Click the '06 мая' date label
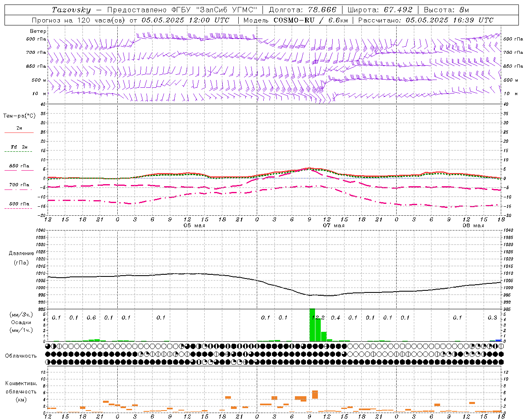This screenshot has height=420, width=525. pos(194,226)
